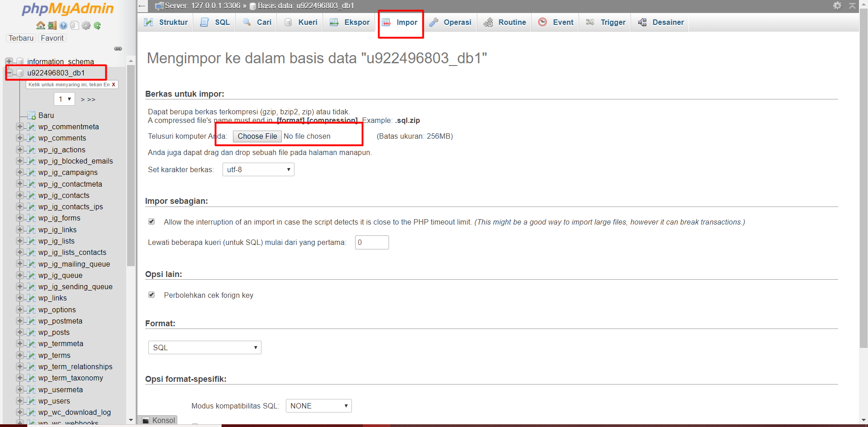Jump to last page of tables
Screen dimensions: 868x427
[x=91, y=99]
